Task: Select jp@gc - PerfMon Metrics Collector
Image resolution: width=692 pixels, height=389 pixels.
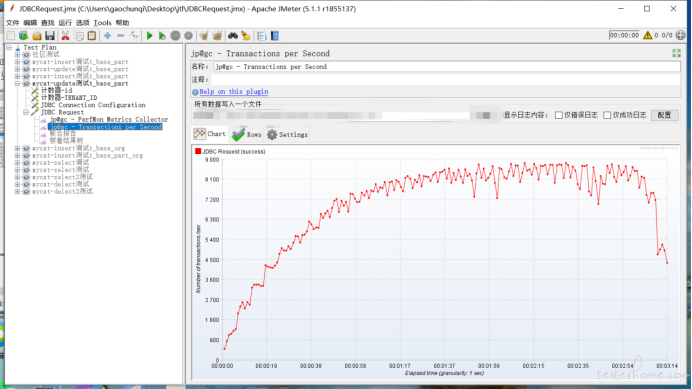Action: coord(109,120)
